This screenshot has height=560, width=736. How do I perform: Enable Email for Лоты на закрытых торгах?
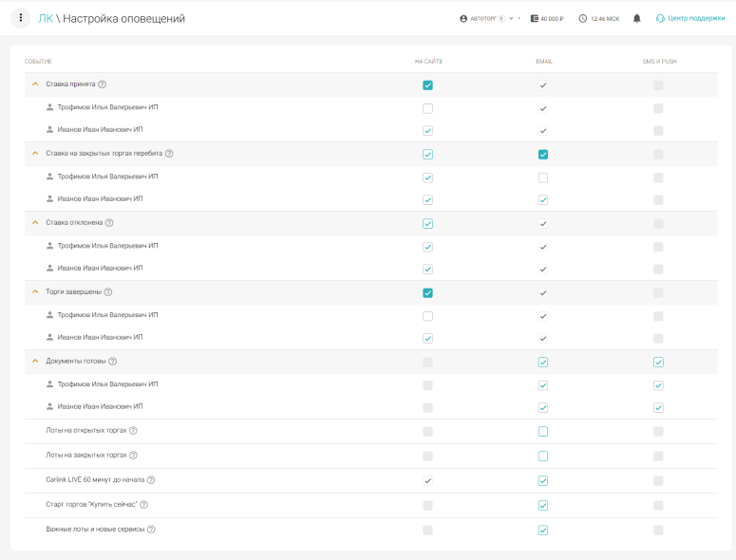[543, 456]
